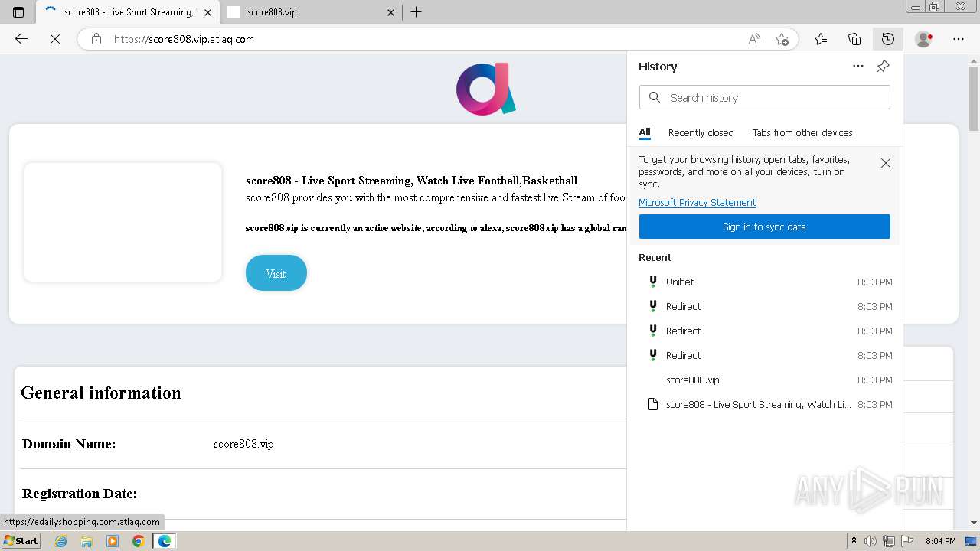Stop loading the page

click(55, 39)
